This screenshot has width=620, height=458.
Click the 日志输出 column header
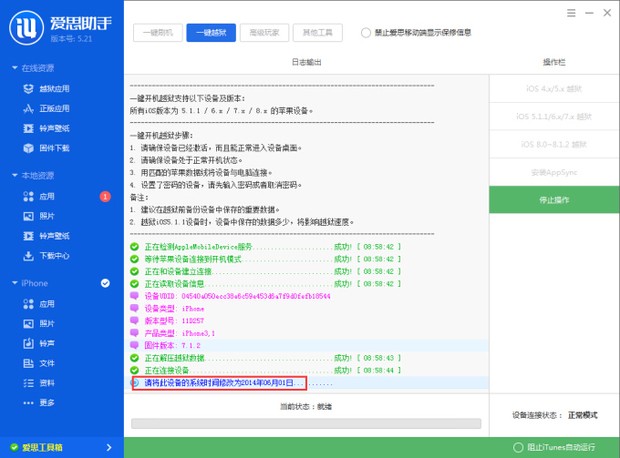pyautogui.click(x=306, y=62)
